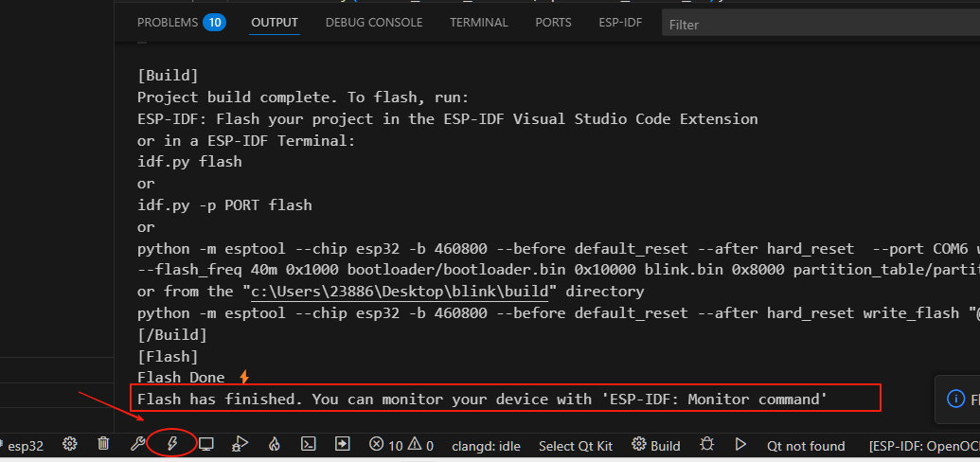Click the ESP-IDF: OpenOCD server status item
This screenshot has height=462, width=980.
[x=924, y=446]
